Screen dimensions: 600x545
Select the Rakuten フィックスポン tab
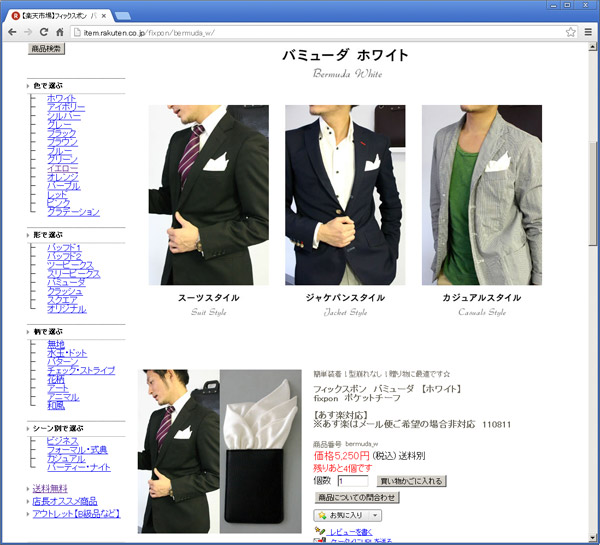pos(57,16)
